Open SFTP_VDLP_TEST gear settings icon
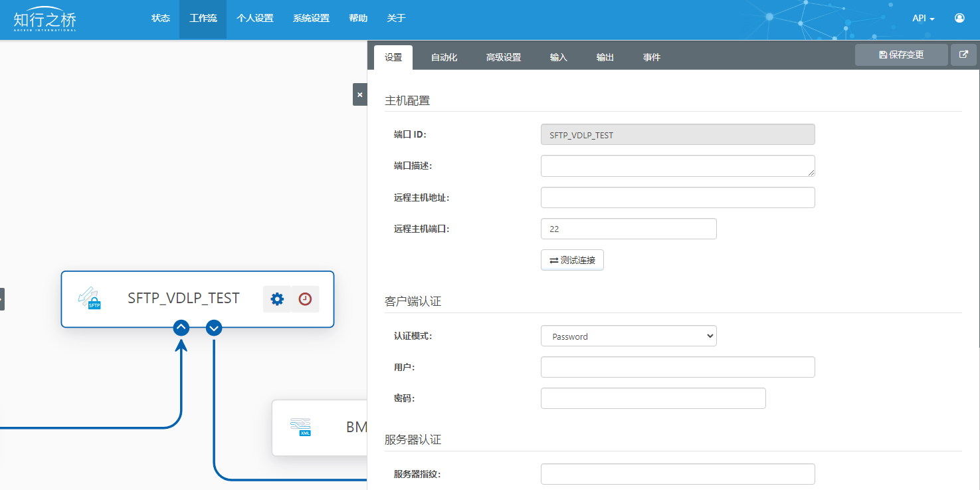The width and height of the screenshot is (980, 490). [x=277, y=299]
